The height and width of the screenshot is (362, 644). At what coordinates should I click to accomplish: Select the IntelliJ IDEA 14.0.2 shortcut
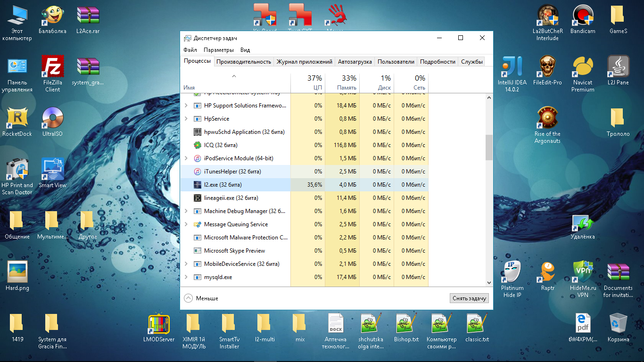(512, 74)
